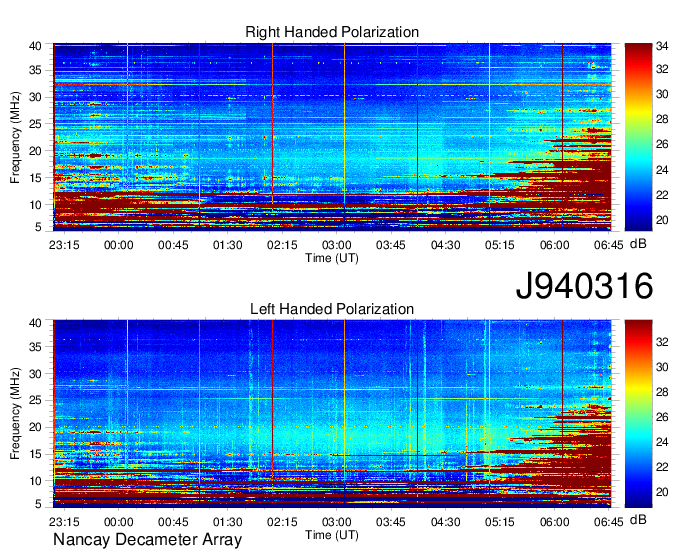
Task: Click the Right Handed Polarization spectrogram image
Action: pyautogui.click(x=332, y=136)
